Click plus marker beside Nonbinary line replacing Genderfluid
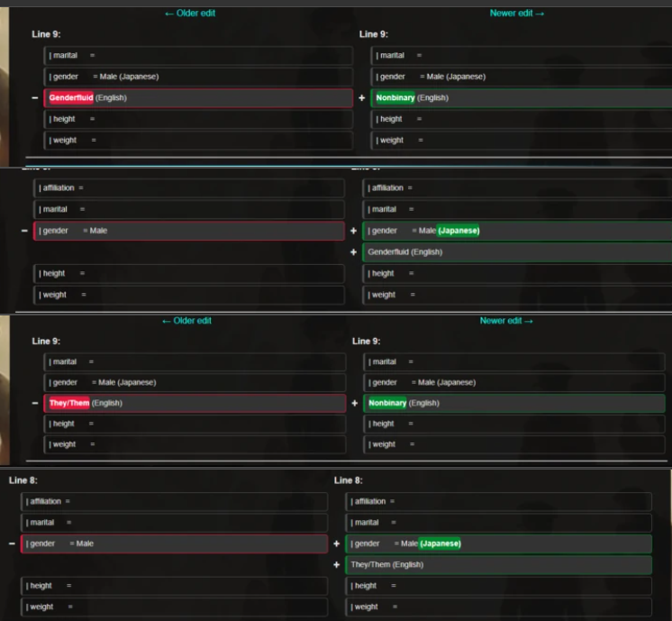The height and width of the screenshot is (621, 672). (362, 97)
